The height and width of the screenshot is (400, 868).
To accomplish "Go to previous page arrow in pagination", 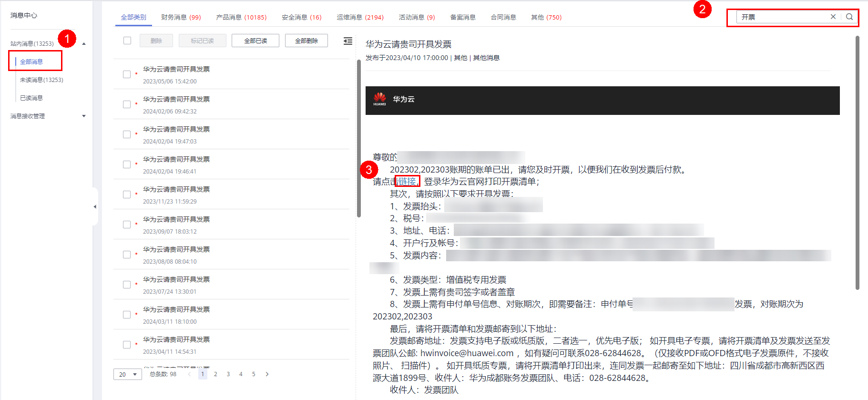I will click(190, 374).
